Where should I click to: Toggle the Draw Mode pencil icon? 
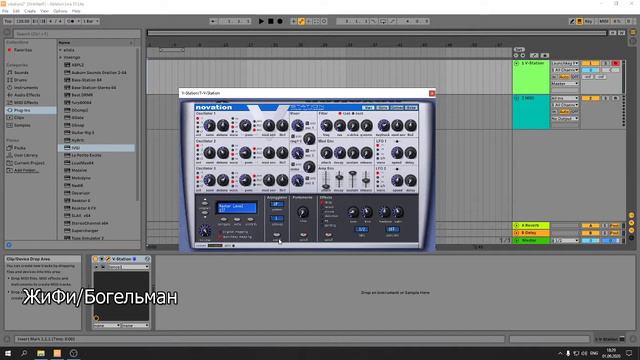coord(572,21)
